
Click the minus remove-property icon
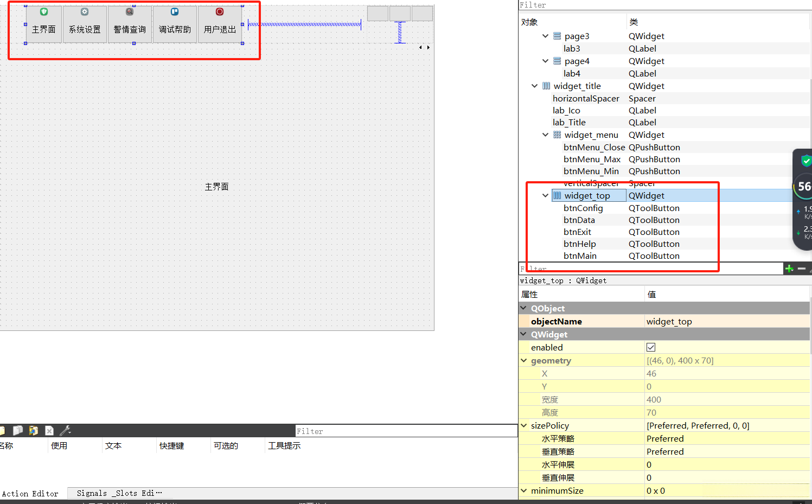pos(802,269)
